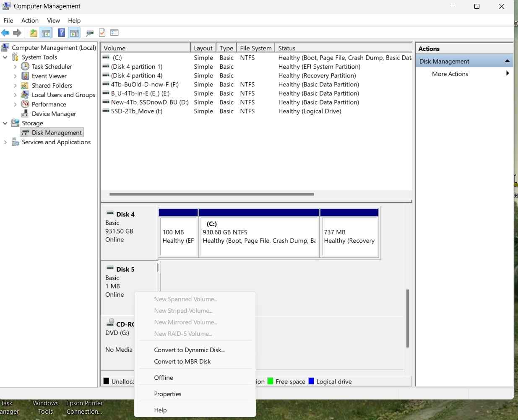Toggle Show/Hide Console Tree toolbar button

46,33
